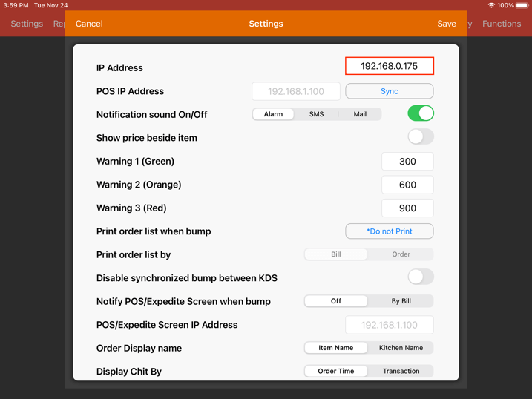The width and height of the screenshot is (532, 399).
Task: Open the *Do not Print selector
Action: pos(389,231)
